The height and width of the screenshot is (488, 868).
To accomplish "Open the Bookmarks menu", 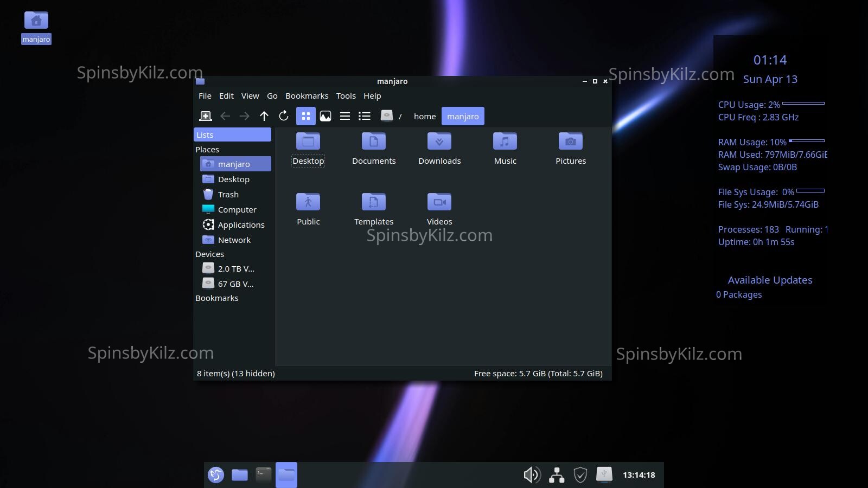I will (307, 96).
